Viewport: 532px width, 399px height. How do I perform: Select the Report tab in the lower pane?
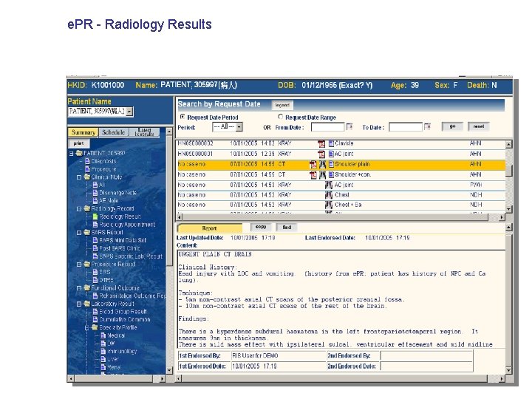(x=210, y=228)
